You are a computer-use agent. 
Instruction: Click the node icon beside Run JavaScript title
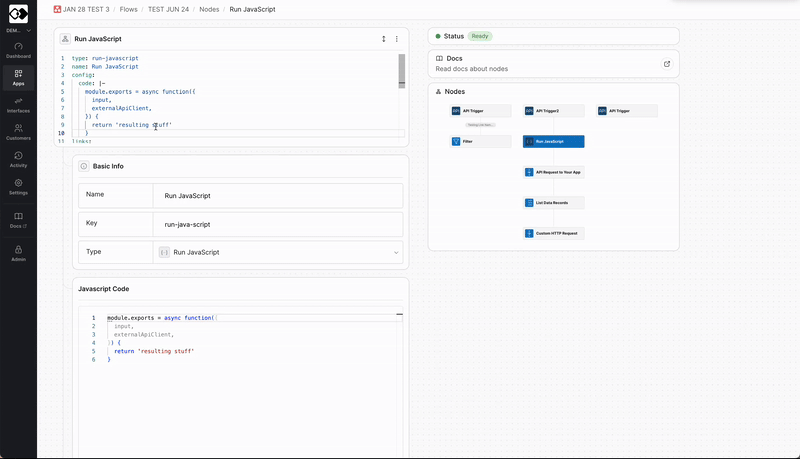click(x=65, y=39)
